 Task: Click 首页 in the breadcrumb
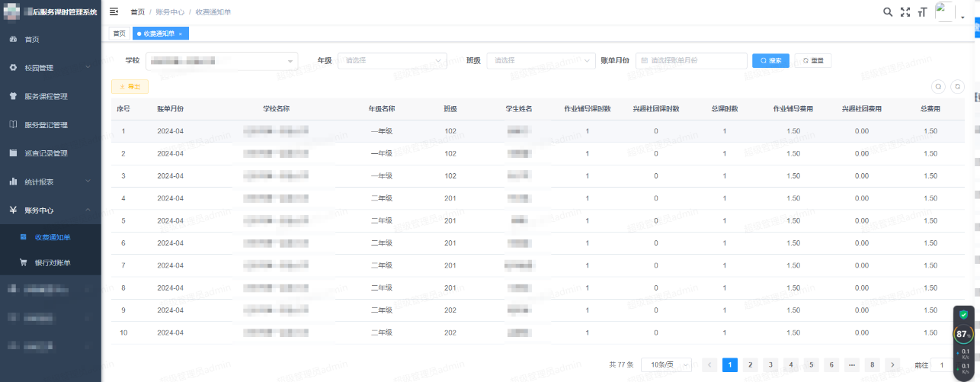coord(137,12)
